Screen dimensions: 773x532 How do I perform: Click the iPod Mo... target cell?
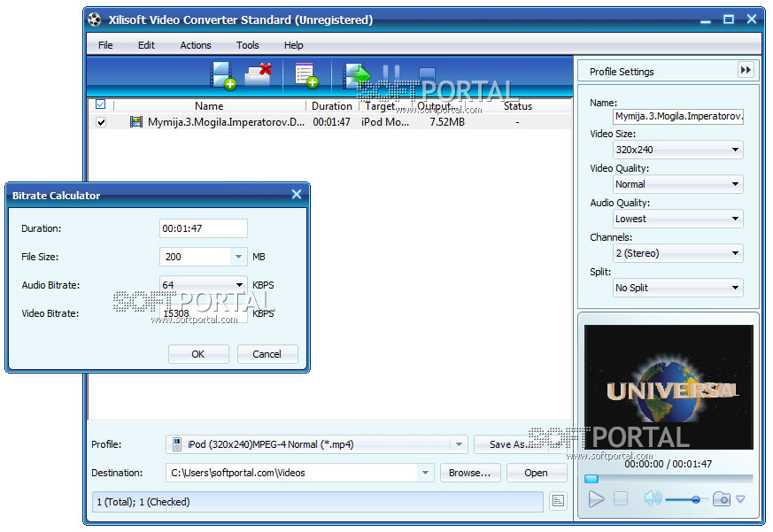coord(385,122)
